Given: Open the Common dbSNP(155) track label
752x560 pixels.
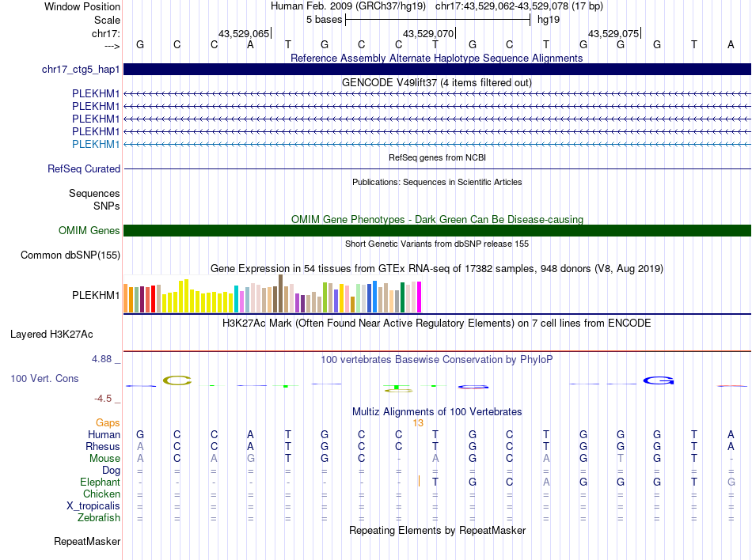Looking at the screenshot, I should point(70,255).
